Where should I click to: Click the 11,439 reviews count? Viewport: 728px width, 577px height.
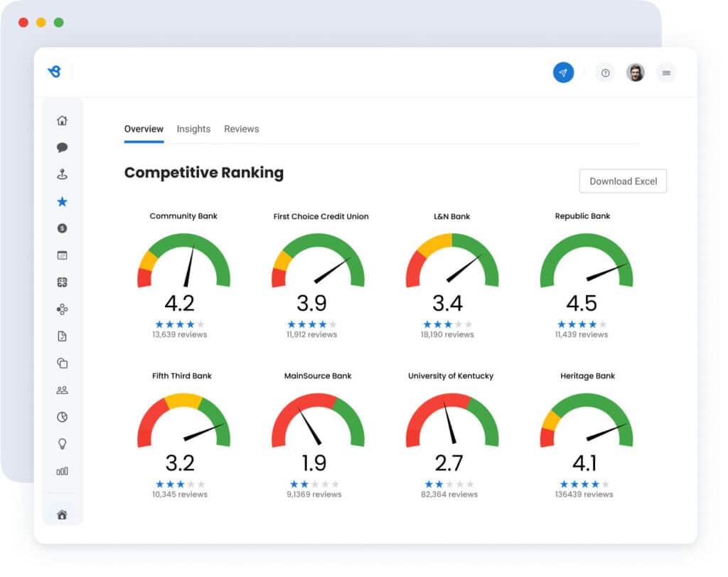[x=582, y=334]
